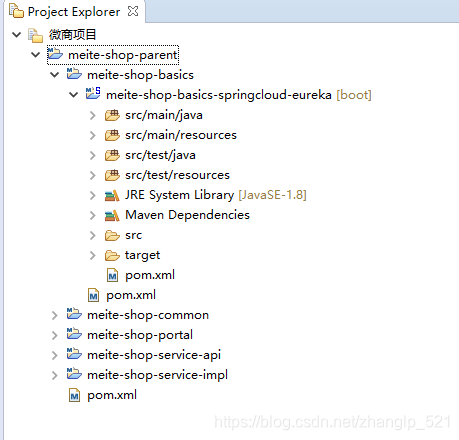Click the eureka module pom.xml file icon
The height and width of the screenshot is (440, 459).
tap(112, 275)
